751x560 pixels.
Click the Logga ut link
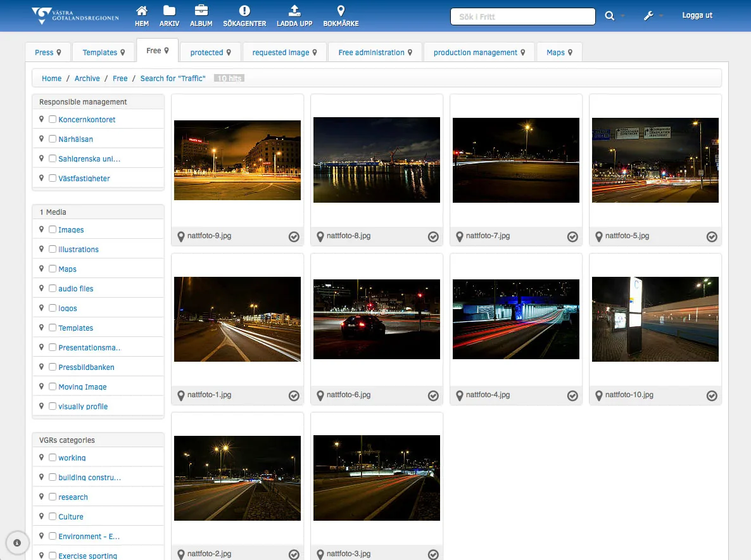(697, 15)
